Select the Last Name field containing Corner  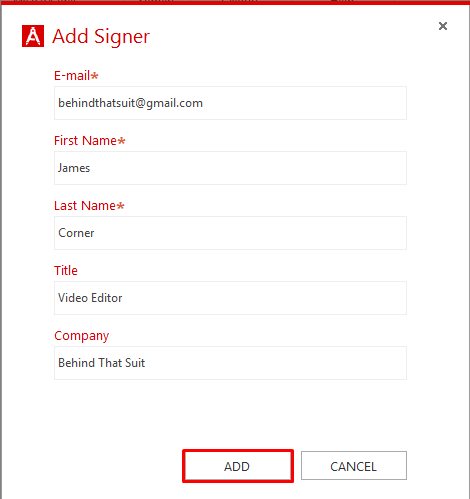[x=230, y=233]
